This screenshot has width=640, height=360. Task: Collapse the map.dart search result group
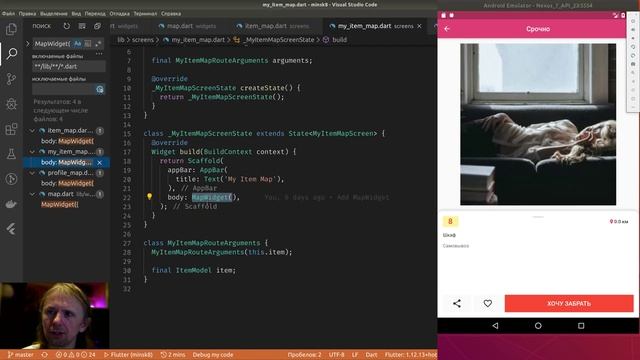click(32, 194)
